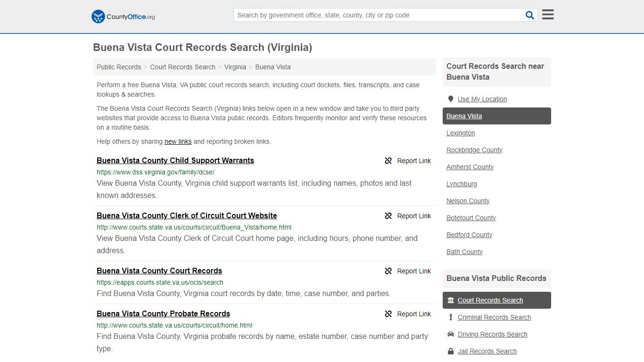The width and height of the screenshot is (644, 362).
Task: Select the broken-link icon for Child Support Warrants
Action: 388,161
